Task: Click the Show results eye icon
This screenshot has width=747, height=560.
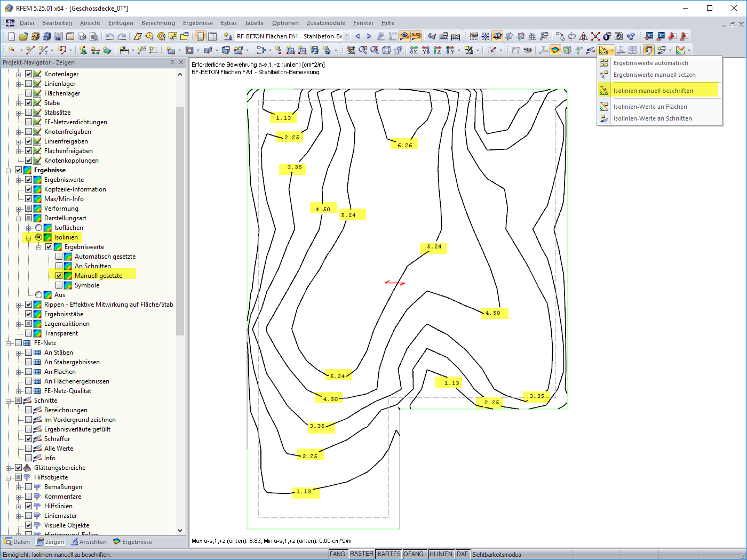Action: (x=404, y=36)
